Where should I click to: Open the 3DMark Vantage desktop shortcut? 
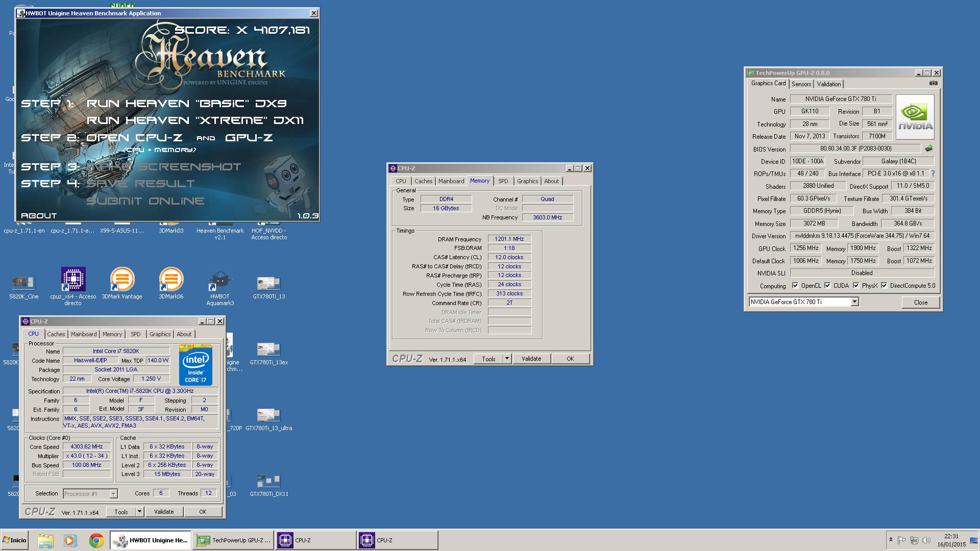(x=122, y=284)
